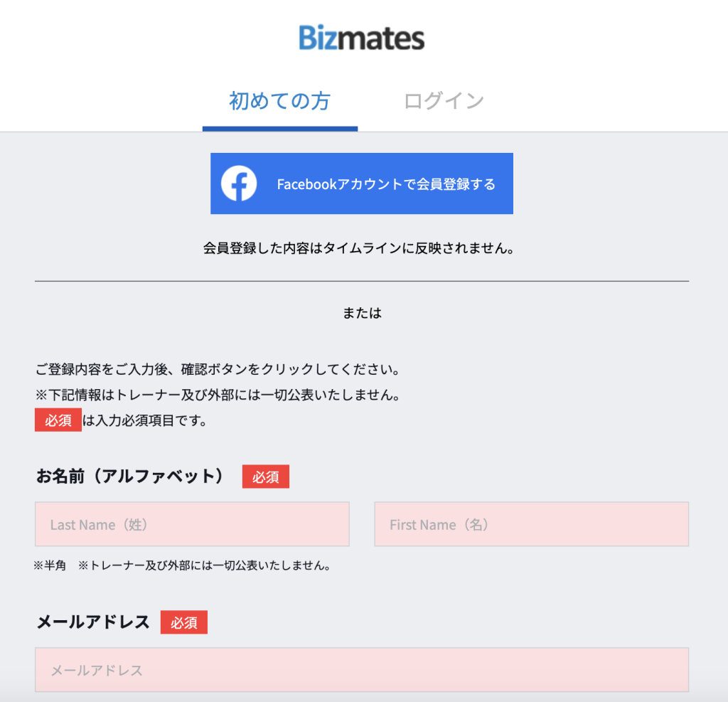Click the メールアドレス input field
Image resolution: width=728 pixels, height=702 pixels.
(362, 670)
